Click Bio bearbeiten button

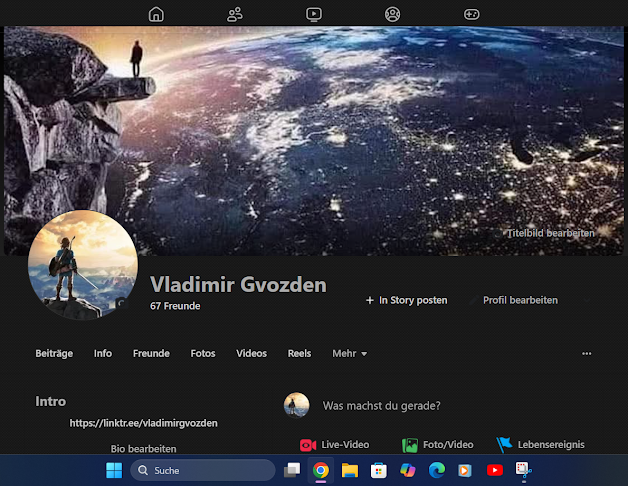(x=143, y=449)
